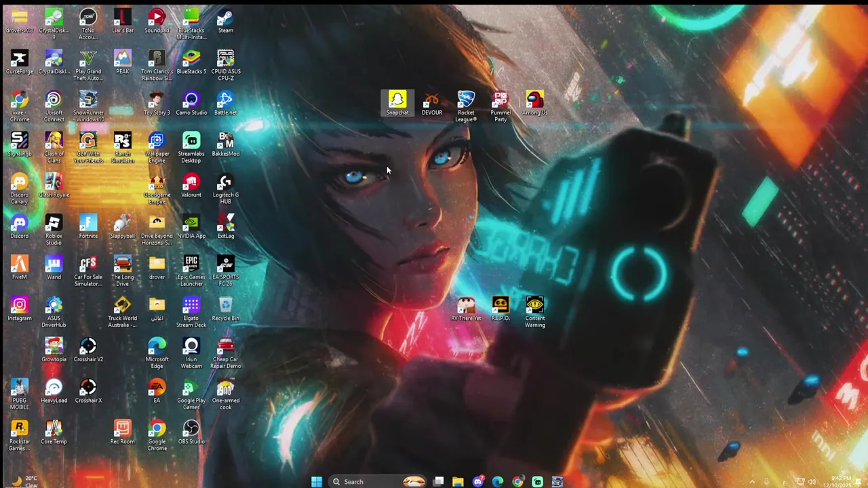This screenshot has width=868, height=488.
Task: Click the PEAK game icon
Action: [122, 62]
